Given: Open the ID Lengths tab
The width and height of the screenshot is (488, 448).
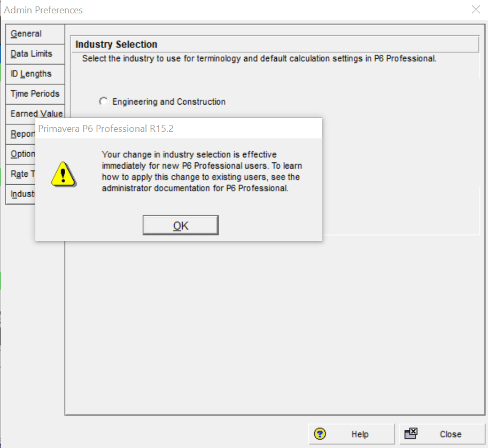Looking at the screenshot, I should pos(35,74).
